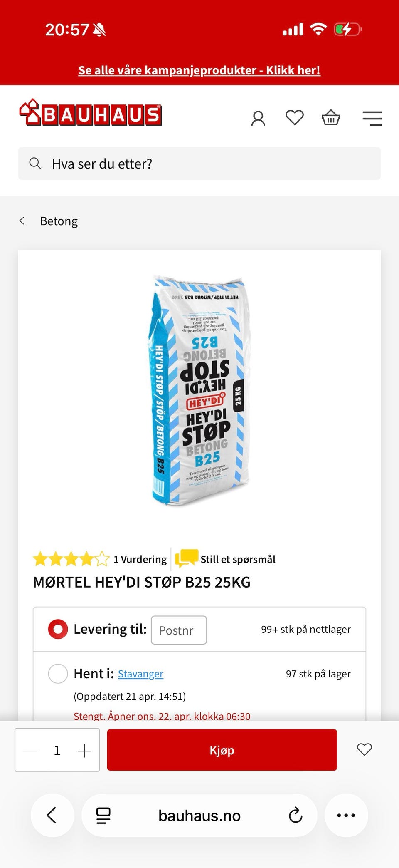Increase quantity with the plus button
399x868 pixels.
84,751
